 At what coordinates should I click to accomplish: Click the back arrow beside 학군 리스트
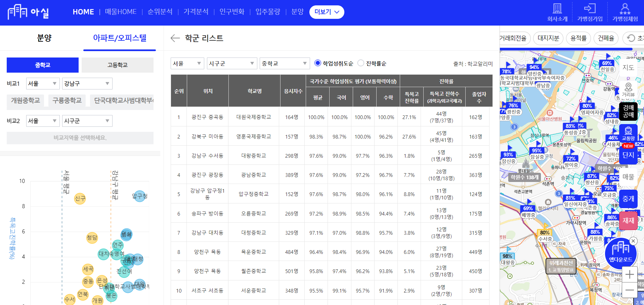coord(175,38)
